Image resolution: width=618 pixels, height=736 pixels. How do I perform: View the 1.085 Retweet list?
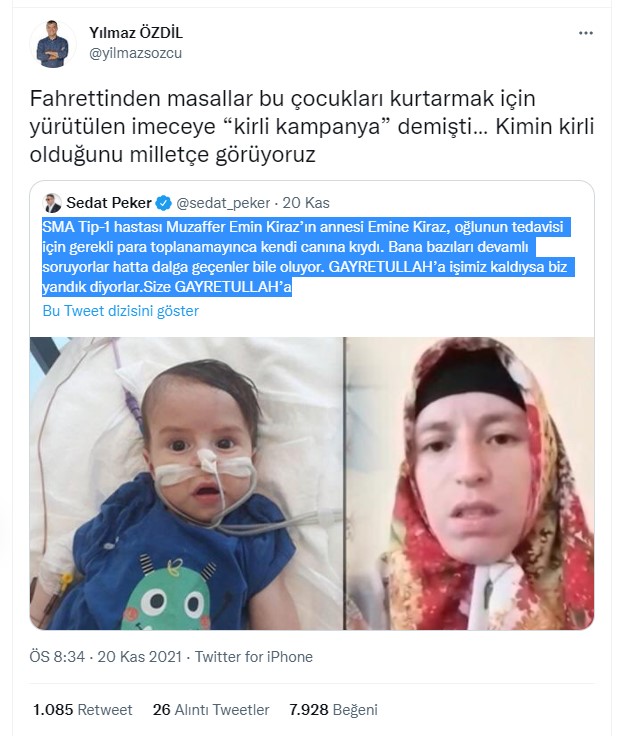(83, 709)
